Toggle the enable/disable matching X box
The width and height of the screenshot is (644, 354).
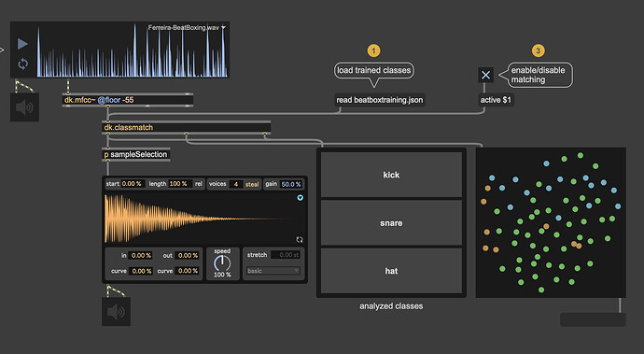coord(486,75)
